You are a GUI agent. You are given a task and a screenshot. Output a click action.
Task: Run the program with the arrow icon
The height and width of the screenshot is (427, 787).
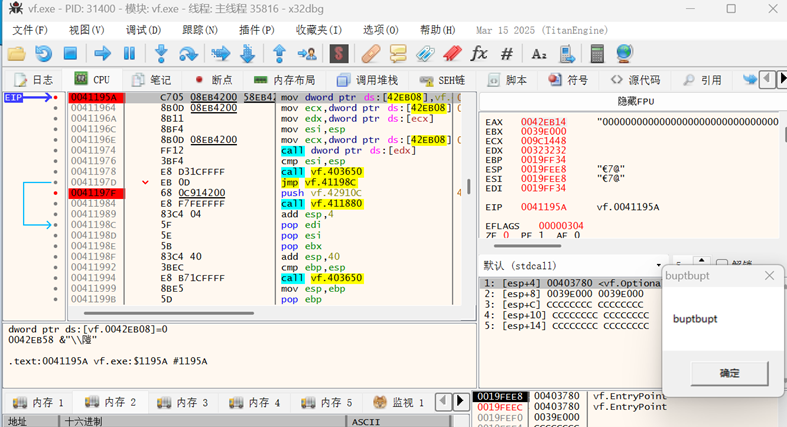click(102, 53)
